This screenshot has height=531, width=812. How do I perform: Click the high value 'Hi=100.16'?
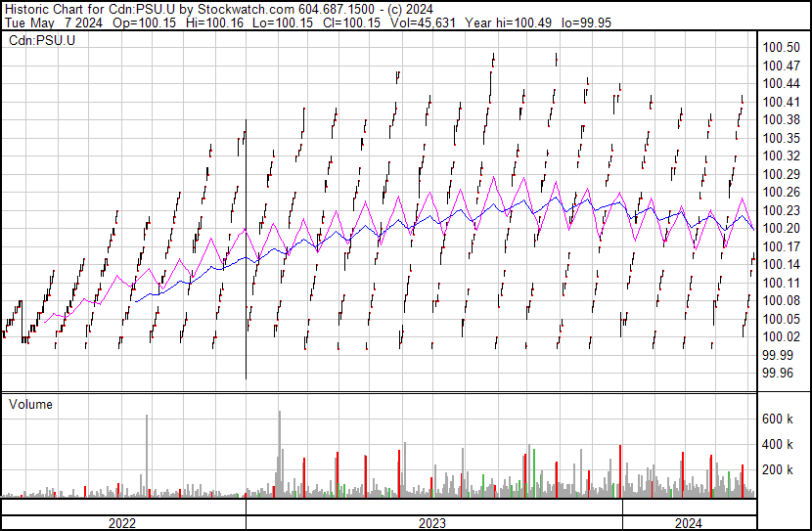click(x=214, y=22)
